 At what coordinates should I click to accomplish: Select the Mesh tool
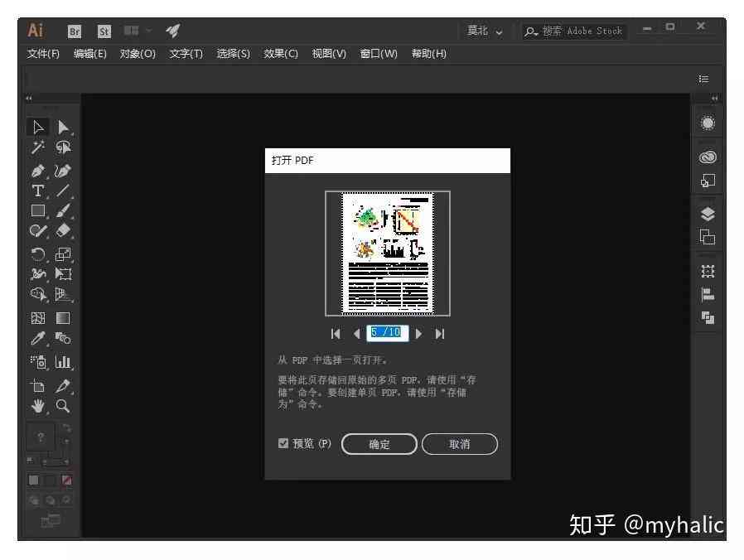pyautogui.click(x=38, y=318)
